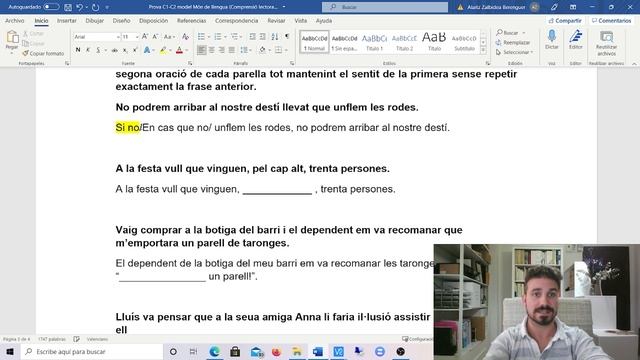Switch to the Diseño tab
Image resolution: width=640 pixels, height=360 pixels.
click(121, 20)
